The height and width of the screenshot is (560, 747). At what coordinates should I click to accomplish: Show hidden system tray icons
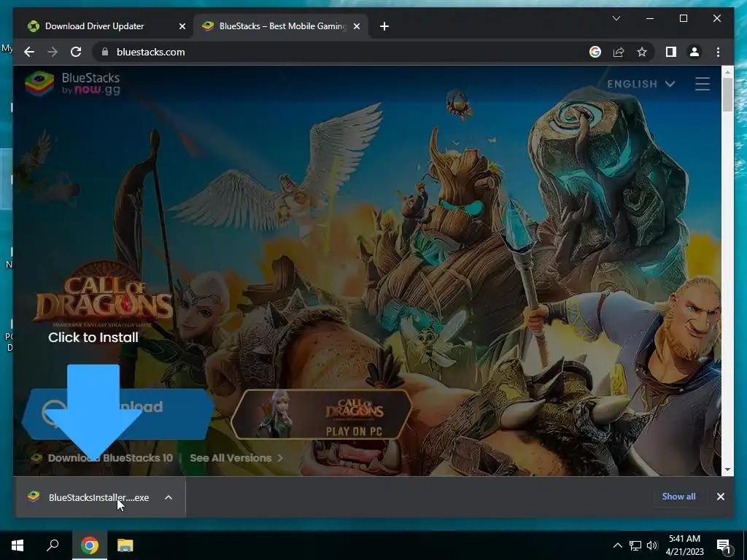(617, 545)
